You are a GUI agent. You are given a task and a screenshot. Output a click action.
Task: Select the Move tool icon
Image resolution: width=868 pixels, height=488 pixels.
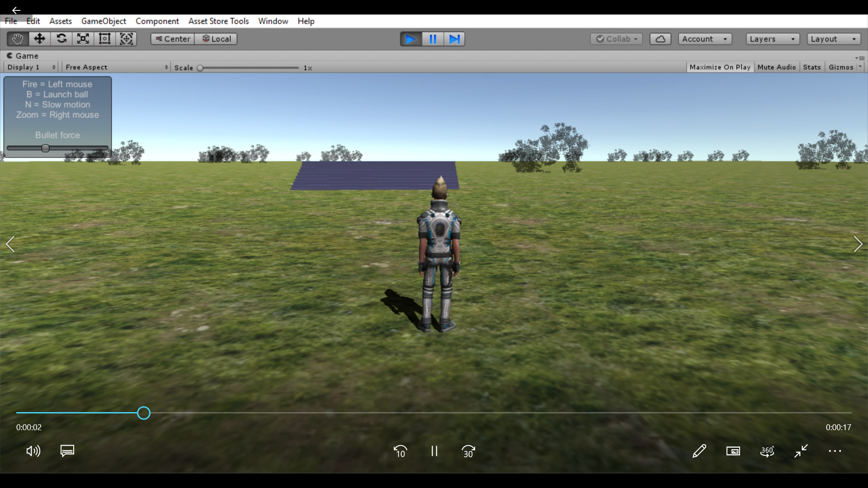pos(39,39)
